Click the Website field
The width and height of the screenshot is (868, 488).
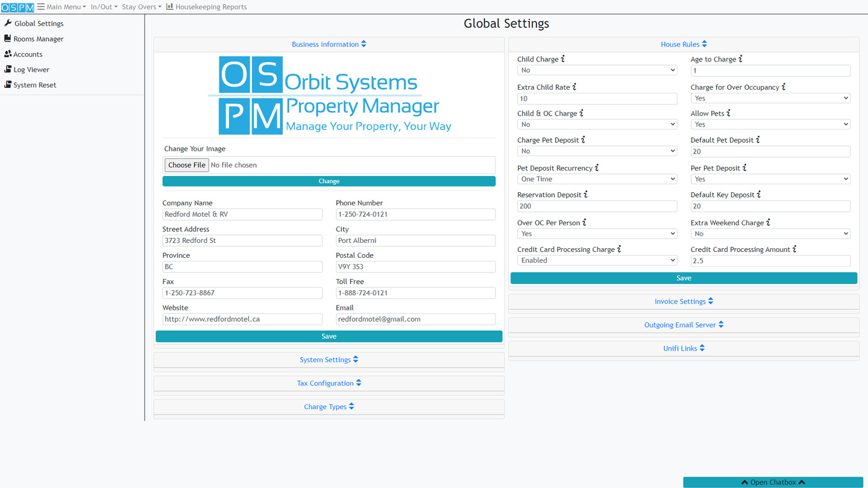(x=242, y=319)
